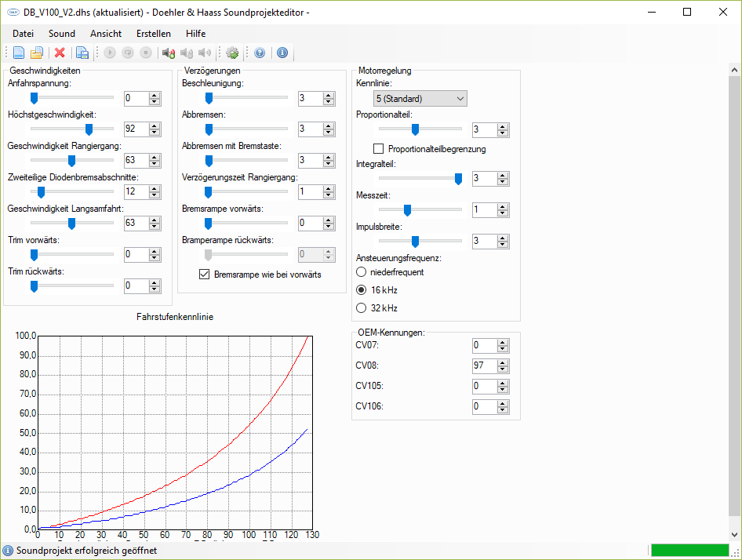Click the red X delete icon
Image resolution: width=742 pixels, height=560 pixels.
[x=60, y=53]
